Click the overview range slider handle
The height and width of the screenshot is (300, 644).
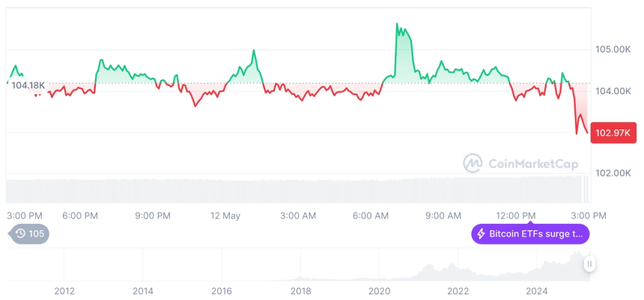point(590,264)
